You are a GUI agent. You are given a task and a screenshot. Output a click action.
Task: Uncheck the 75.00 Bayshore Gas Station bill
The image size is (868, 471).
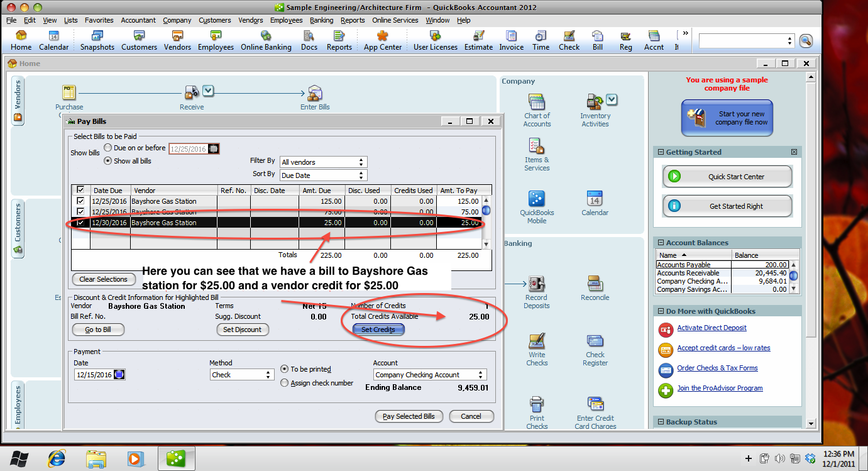point(80,212)
